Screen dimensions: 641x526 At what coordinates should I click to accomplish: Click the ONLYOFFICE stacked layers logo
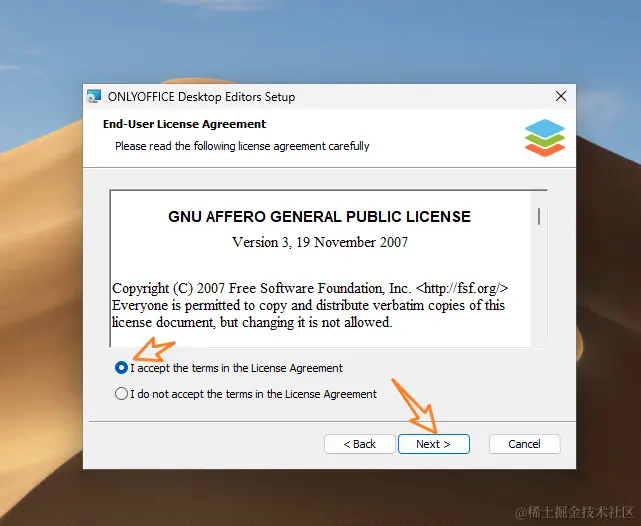pos(545,138)
